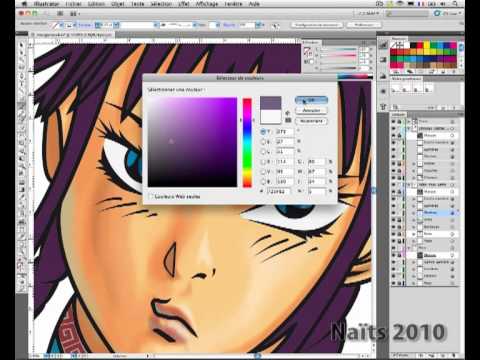
Task: Click first thumbnail in Styles graphiques panel
Action: (x=397, y=88)
